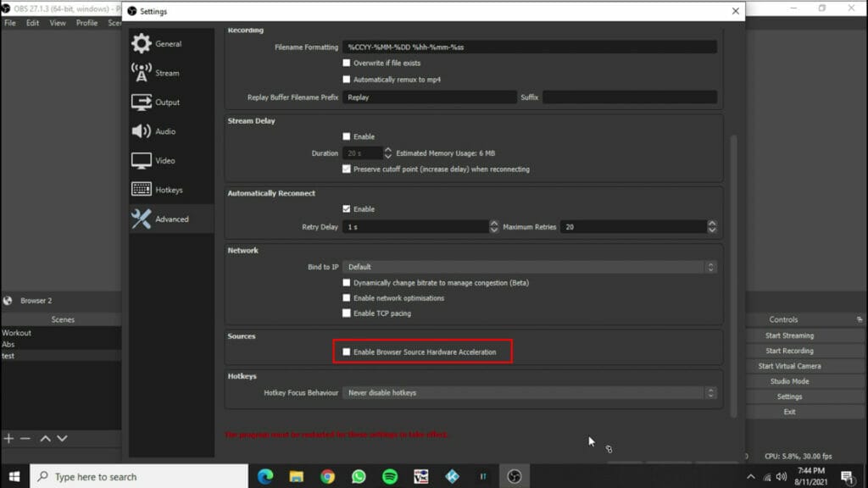Click the Start Virtual Camera button

click(x=789, y=365)
